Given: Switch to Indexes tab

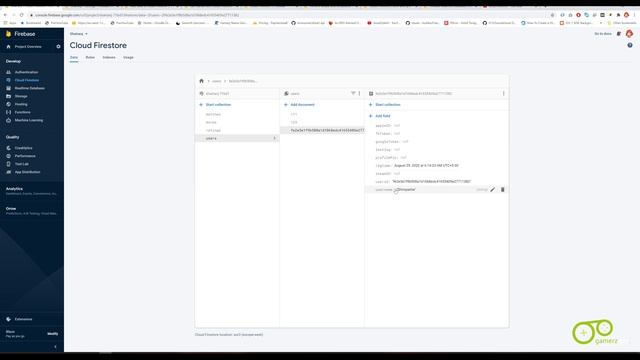Looking at the screenshot, I should [x=109, y=58].
